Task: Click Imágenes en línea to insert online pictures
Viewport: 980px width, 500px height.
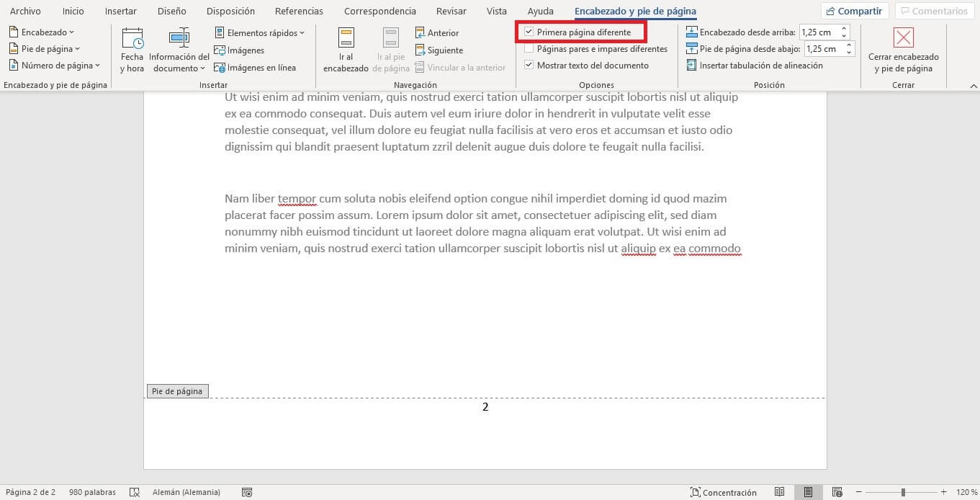Action: click(255, 67)
